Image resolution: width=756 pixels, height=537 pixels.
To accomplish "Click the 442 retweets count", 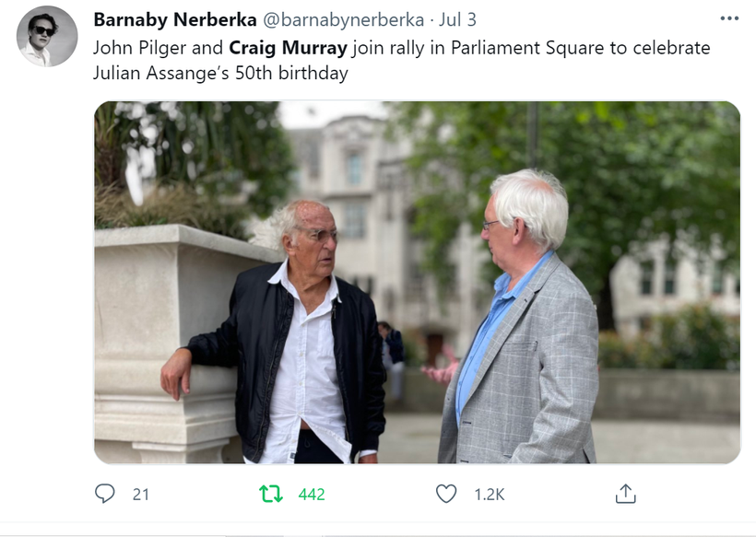I will coord(312,495).
